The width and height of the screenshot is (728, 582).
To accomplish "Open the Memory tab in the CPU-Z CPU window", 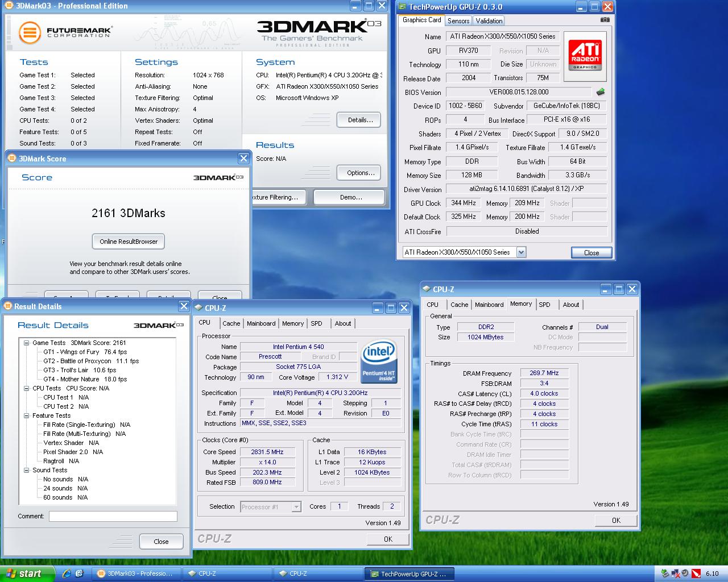I will (293, 323).
